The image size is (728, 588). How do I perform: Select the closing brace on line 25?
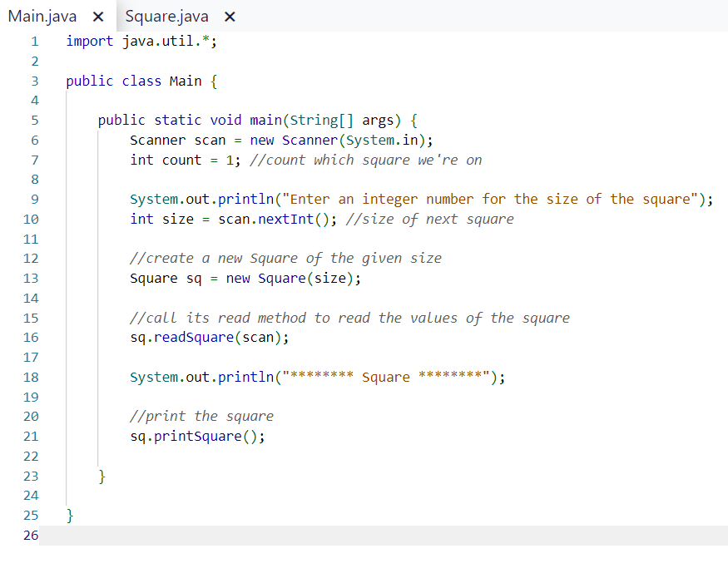pyautogui.click(x=69, y=515)
